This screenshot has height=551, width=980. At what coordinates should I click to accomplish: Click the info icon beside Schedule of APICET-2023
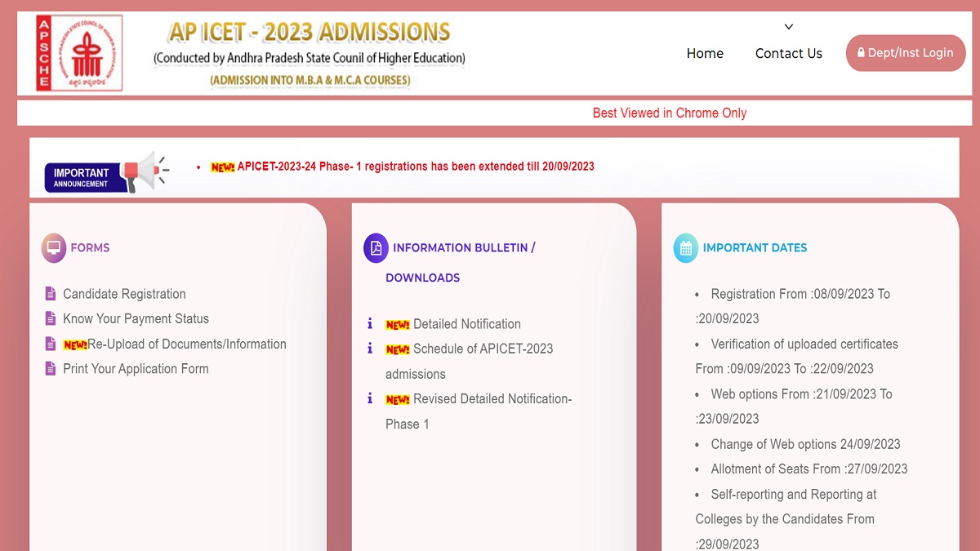tap(370, 349)
